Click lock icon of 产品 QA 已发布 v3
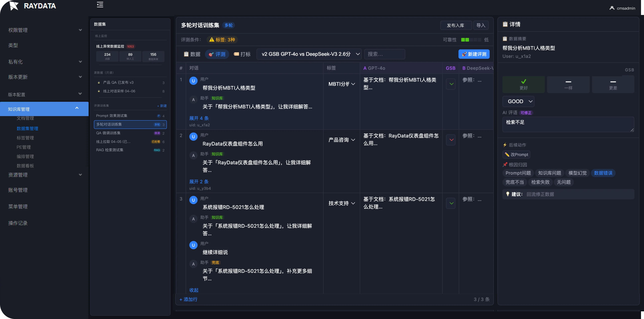The image size is (644, 319). (x=99, y=82)
